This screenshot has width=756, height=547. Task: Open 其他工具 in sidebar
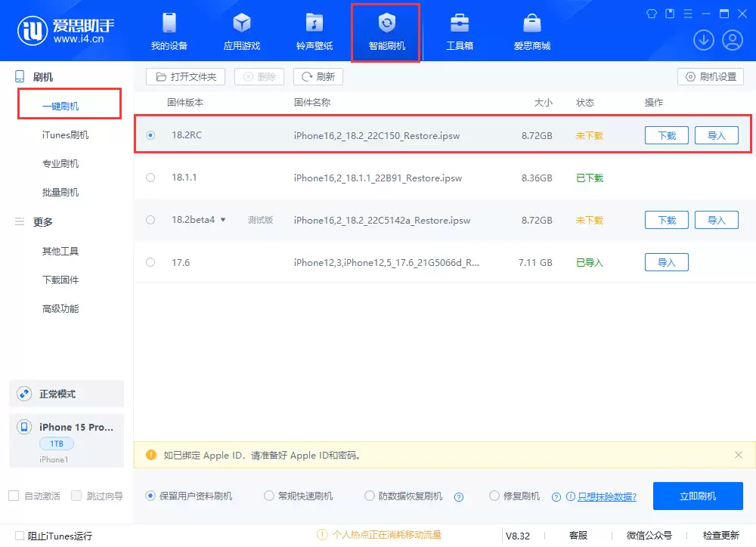click(60, 251)
